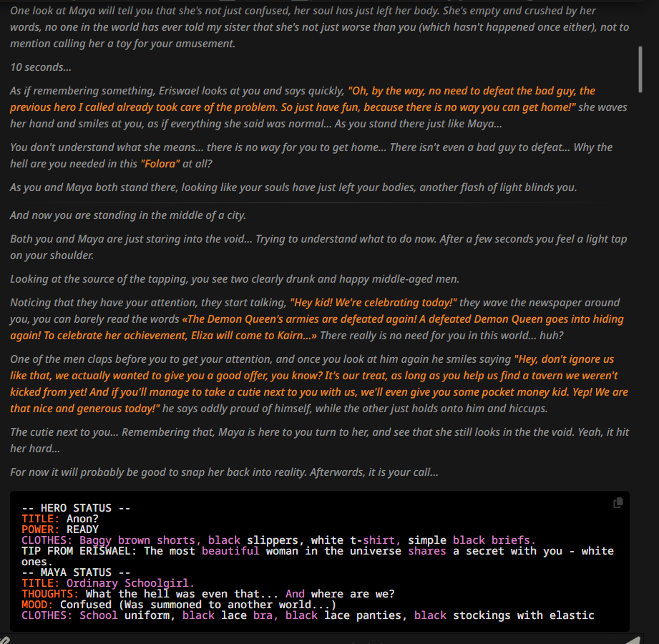The image size is (659, 644).
Task: Click the quote starting "Oh, by the way"
Action: tap(303, 99)
